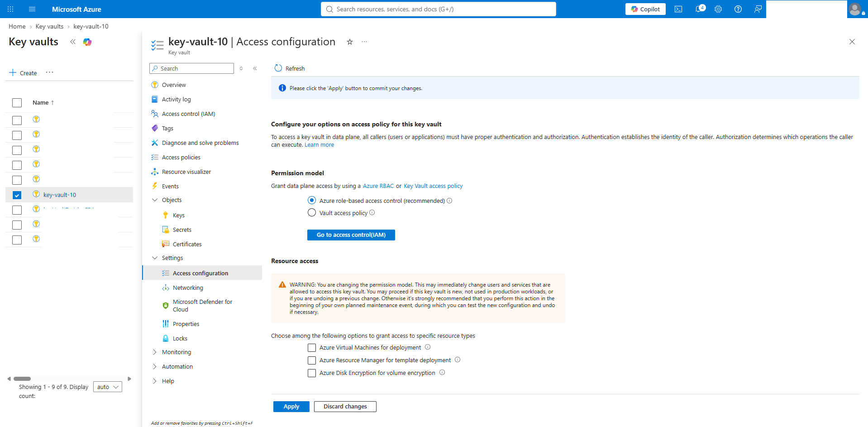Screen dimensions: 868x427
Task: Click the Copilot icon beside Key vaults title
Action: [87, 42]
